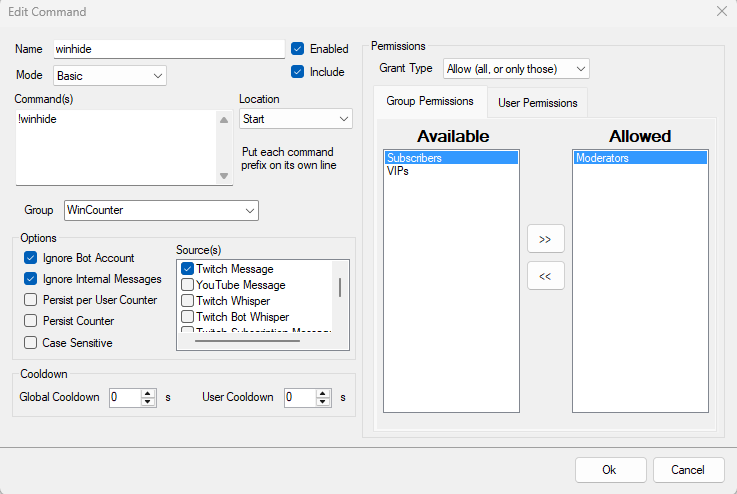
Task: Open the Grant Type dropdown
Action: click(x=516, y=69)
